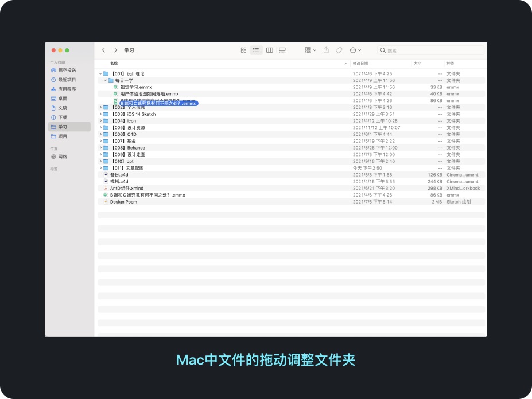Open the group-by dropdown in toolbar
532x399 pixels.
[x=310, y=50]
